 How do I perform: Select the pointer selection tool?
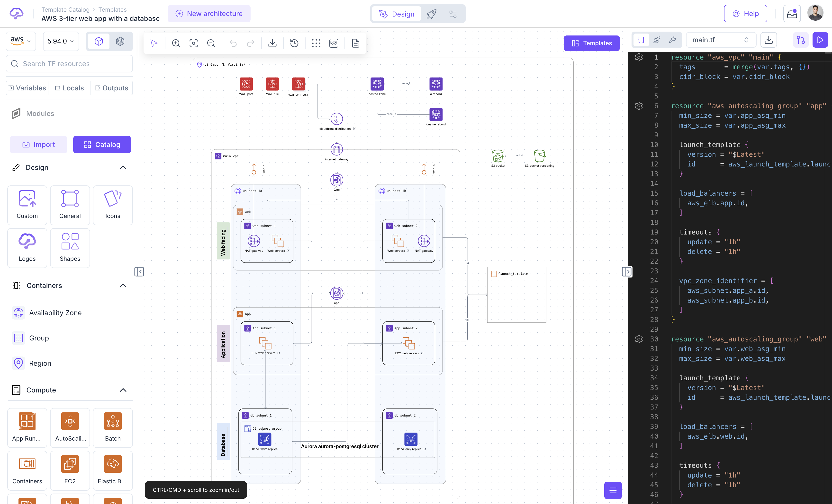[154, 43]
